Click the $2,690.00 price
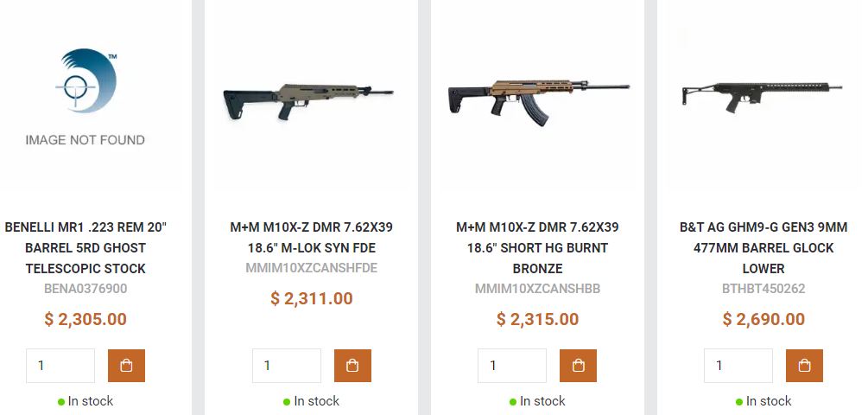The height and width of the screenshot is (415, 868). pos(763,319)
